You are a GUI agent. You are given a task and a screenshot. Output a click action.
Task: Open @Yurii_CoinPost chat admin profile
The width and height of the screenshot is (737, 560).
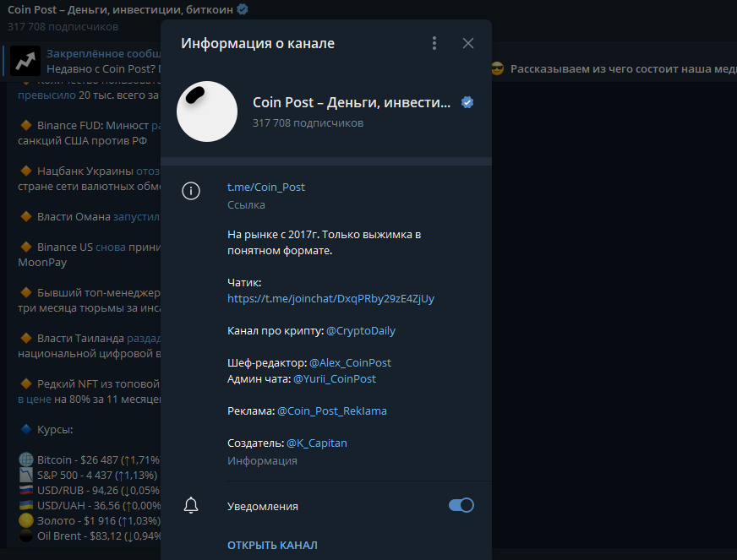tap(334, 379)
